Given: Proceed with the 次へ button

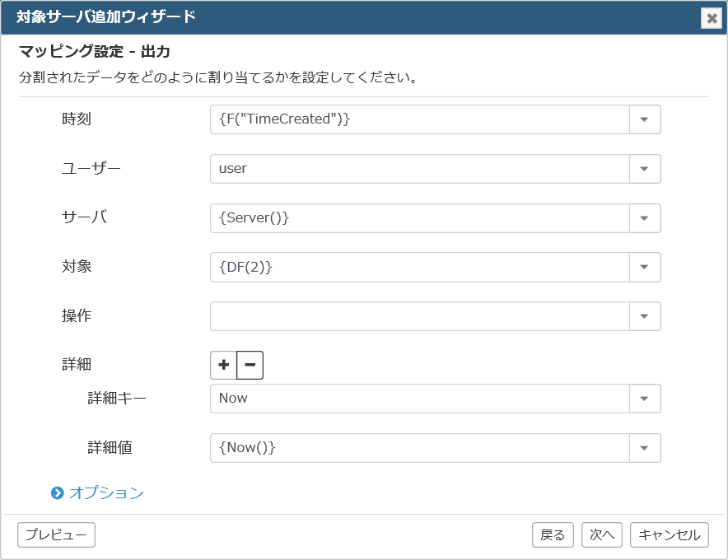Looking at the screenshot, I should (602, 535).
